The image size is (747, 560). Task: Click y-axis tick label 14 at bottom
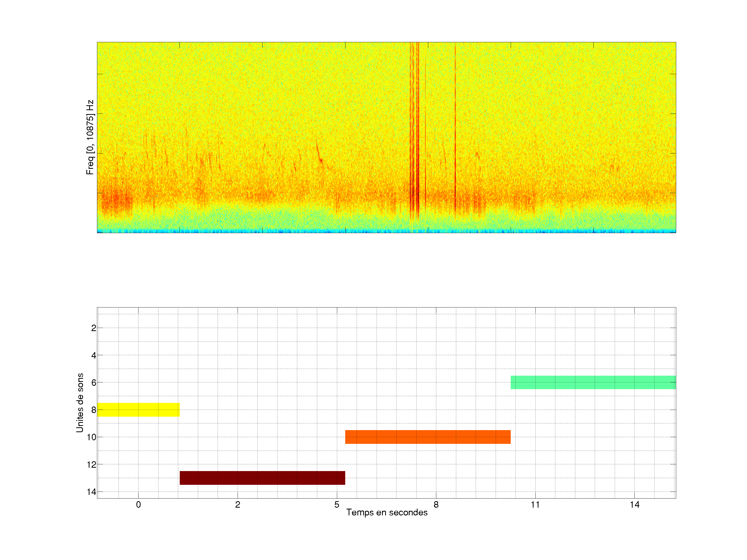pos(92,492)
